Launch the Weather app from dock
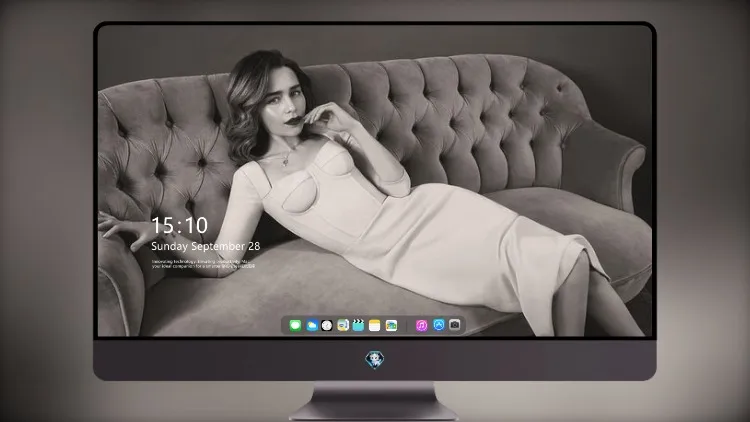 click(x=312, y=325)
